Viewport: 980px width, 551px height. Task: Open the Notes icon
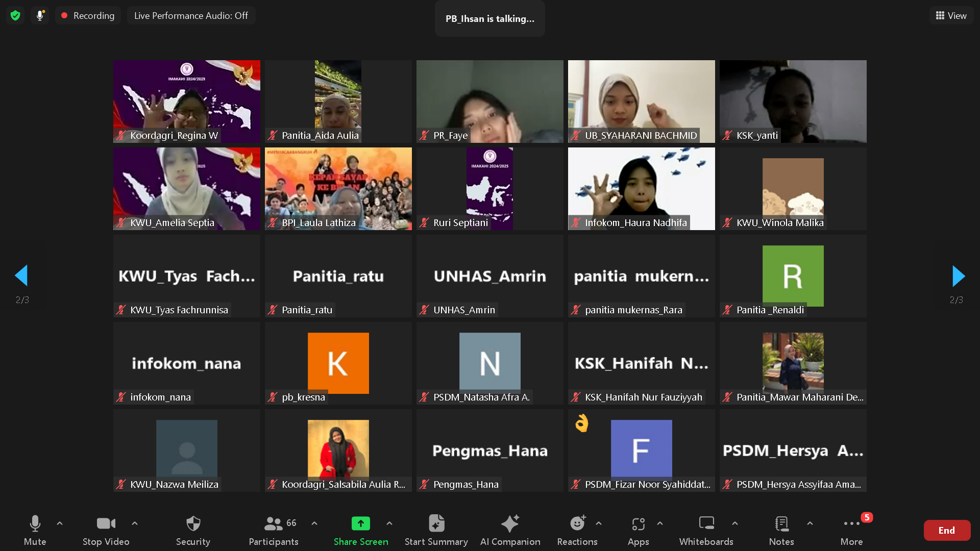[x=781, y=524]
